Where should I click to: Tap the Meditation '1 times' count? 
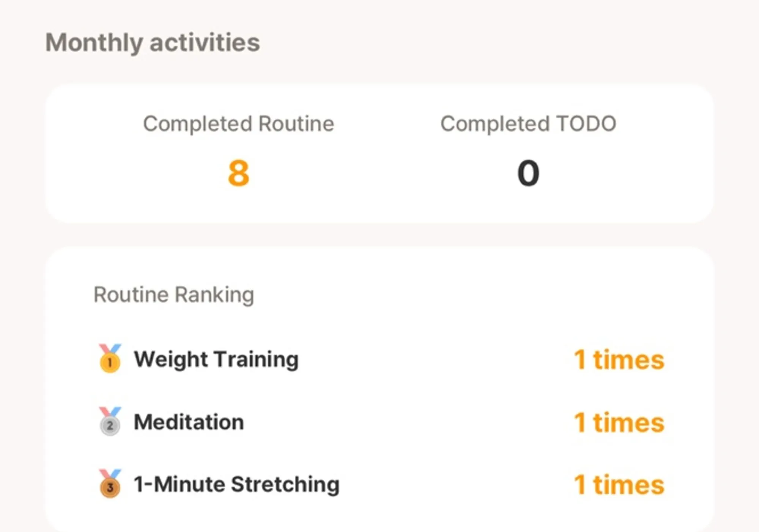[619, 422]
